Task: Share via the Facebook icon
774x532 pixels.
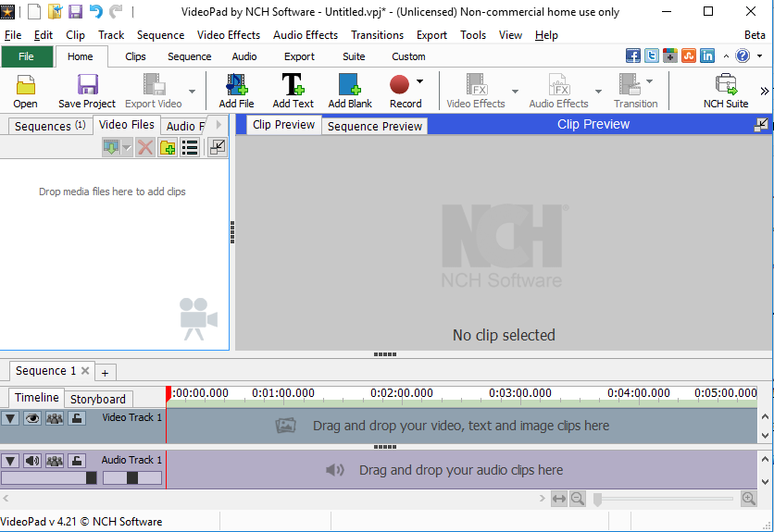Action: (633, 56)
